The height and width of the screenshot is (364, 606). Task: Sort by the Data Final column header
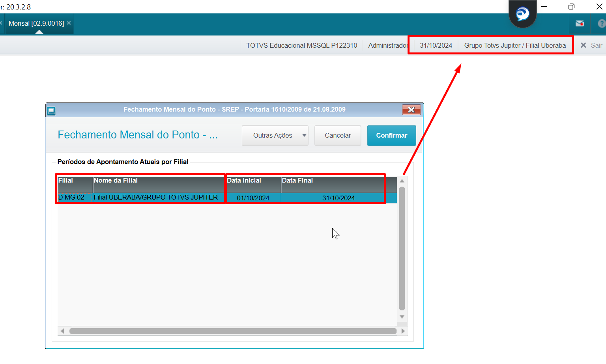[333, 185]
